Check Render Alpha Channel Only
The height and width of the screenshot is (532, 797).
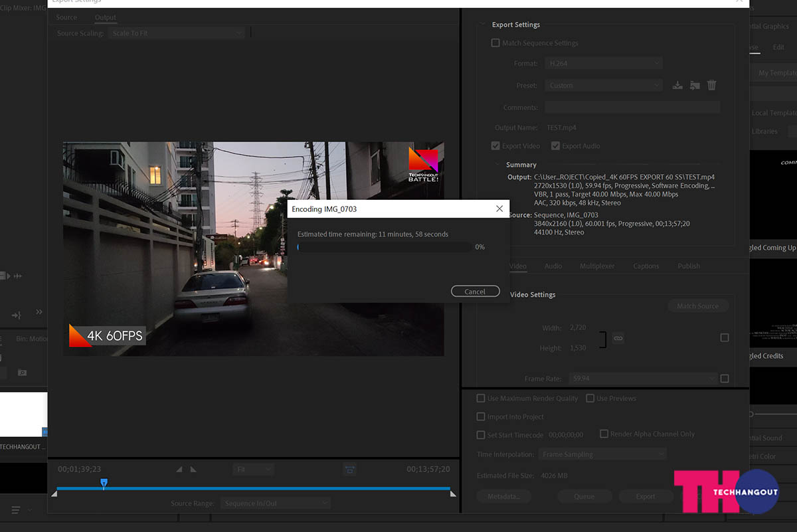604,434
